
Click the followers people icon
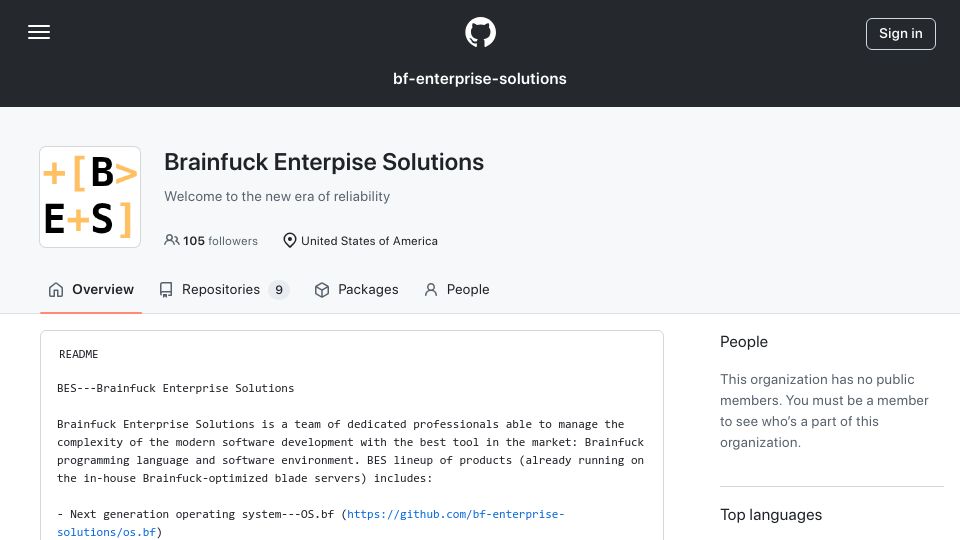pos(171,240)
